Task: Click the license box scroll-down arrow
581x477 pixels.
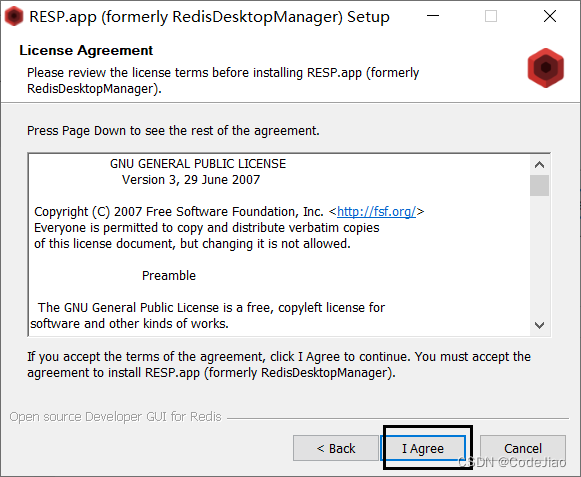Action: 540,325
